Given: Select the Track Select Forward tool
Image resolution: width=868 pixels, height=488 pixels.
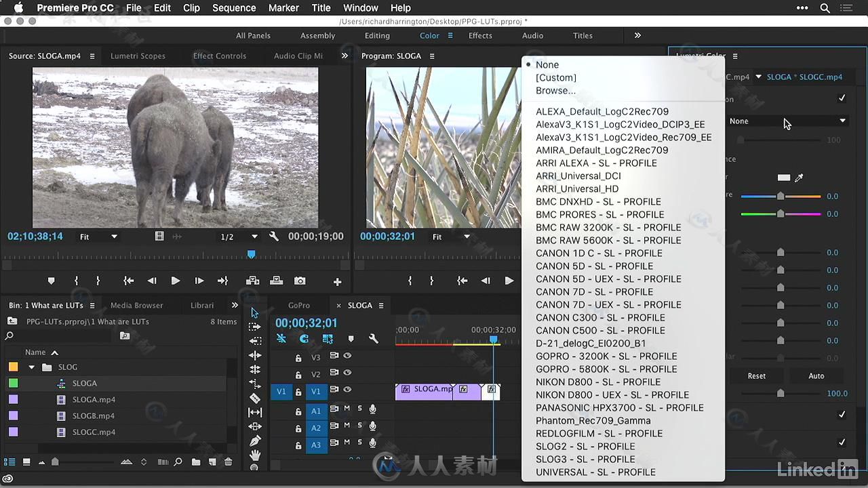Looking at the screenshot, I should pos(255,327).
